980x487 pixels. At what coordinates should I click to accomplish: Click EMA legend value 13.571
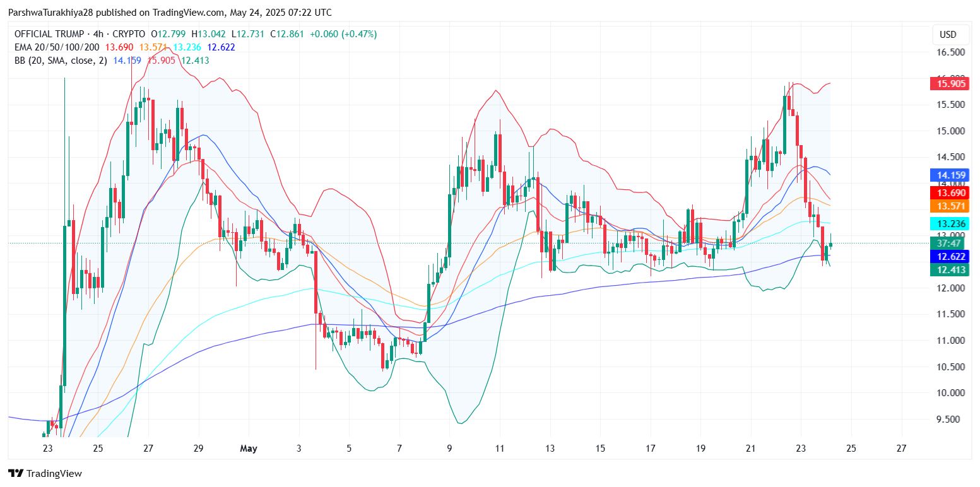(153, 47)
